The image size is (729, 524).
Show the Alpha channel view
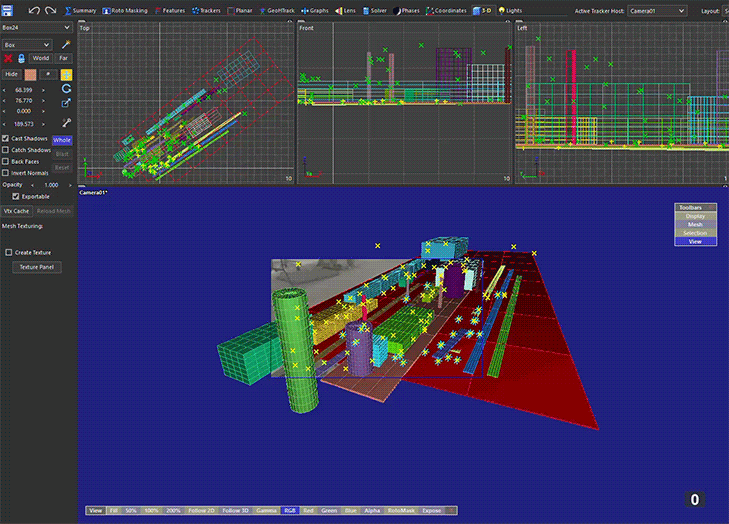[x=372, y=511]
